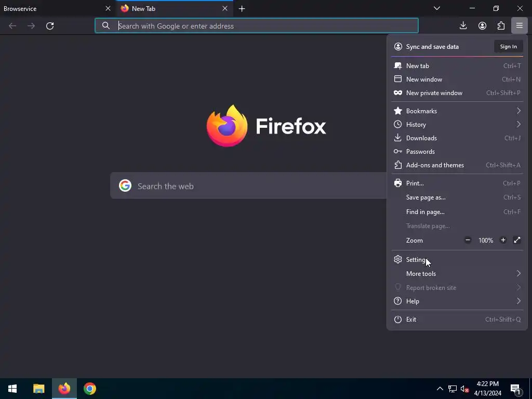Choose New window from menu
This screenshot has height=399, width=532.
coord(457,79)
